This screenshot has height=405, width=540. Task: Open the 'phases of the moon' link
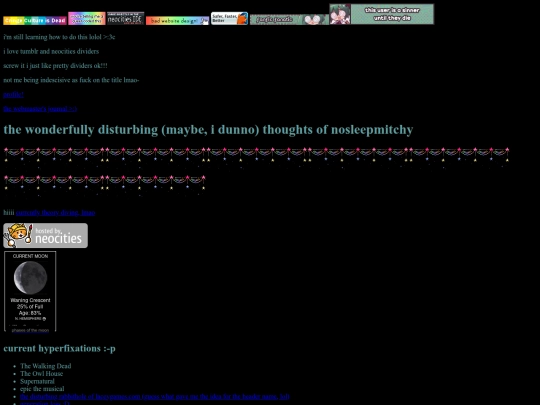[x=30, y=330]
